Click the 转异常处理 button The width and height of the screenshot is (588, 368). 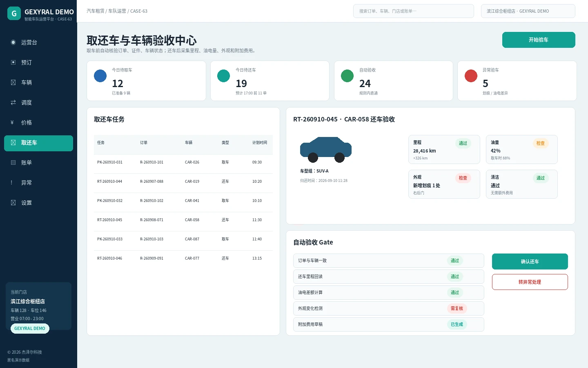(530, 282)
